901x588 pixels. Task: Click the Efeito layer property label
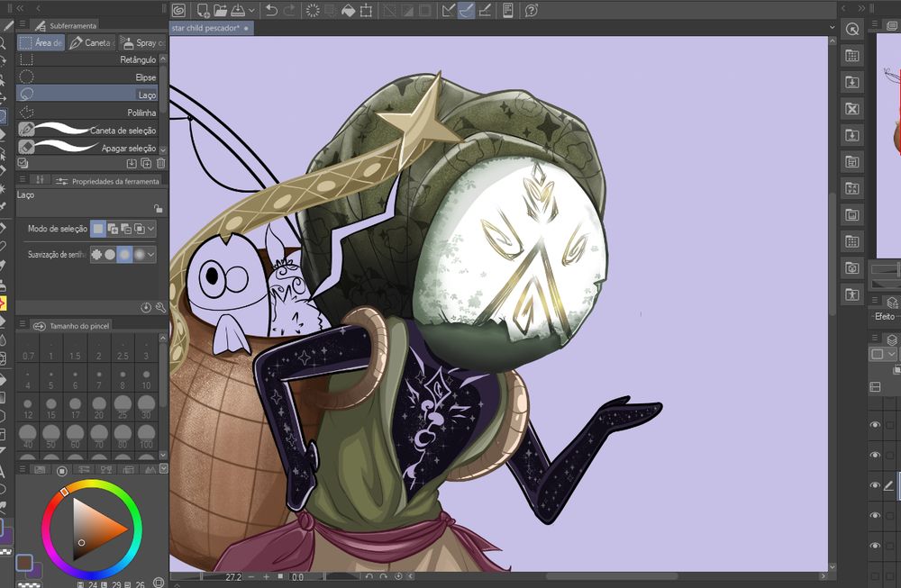pos(885,316)
